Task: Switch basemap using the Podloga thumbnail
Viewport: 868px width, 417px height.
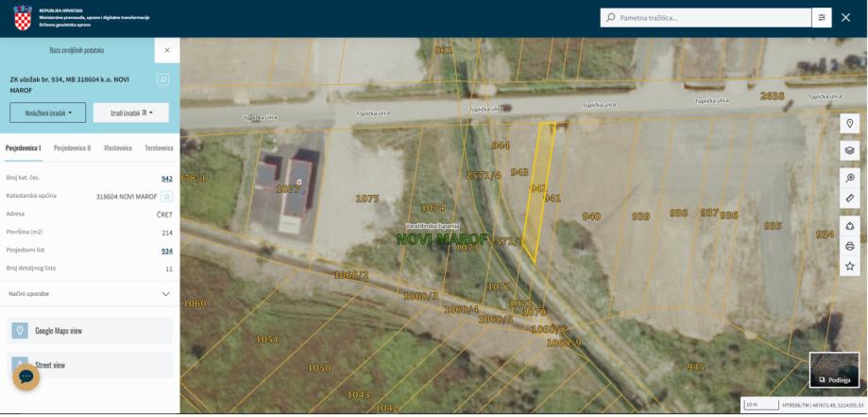Action: pos(834,370)
